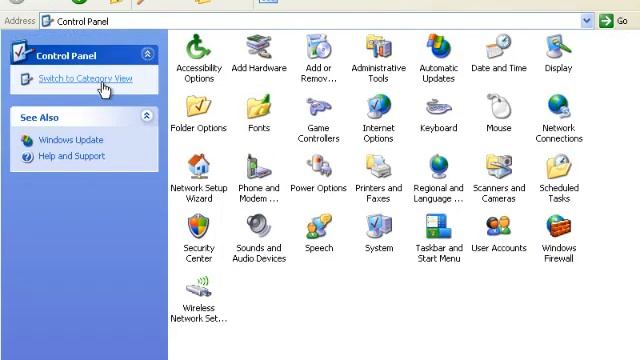Open Wireless Network Setup wizard icon

pyautogui.click(x=199, y=287)
